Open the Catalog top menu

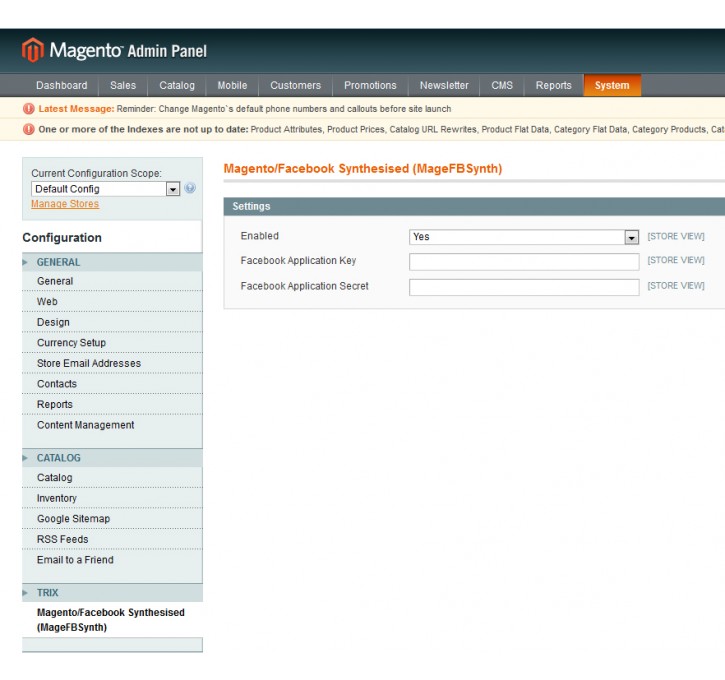[177, 86]
